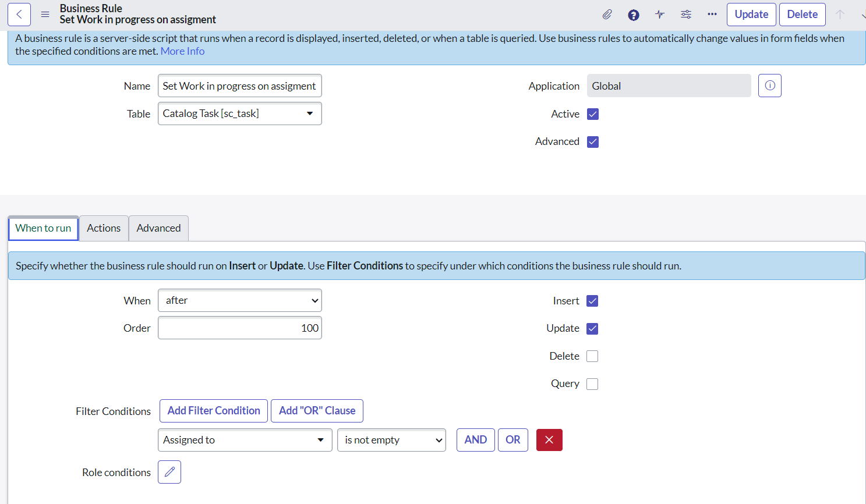
Task: Open the Advanced tab
Action: tap(158, 228)
